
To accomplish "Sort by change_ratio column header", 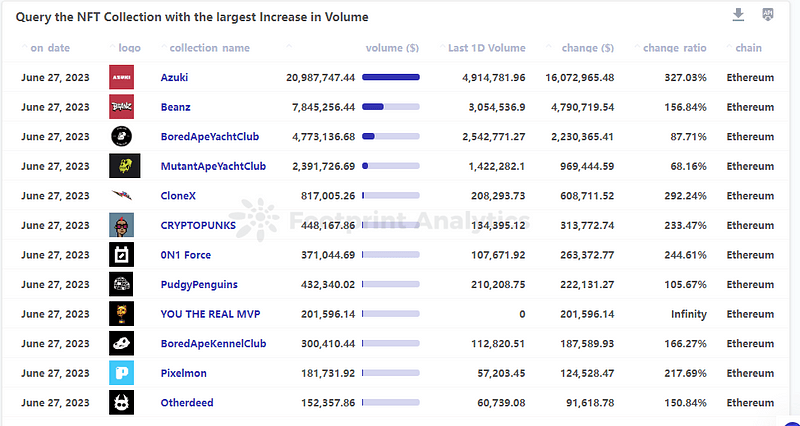I will coord(674,48).
